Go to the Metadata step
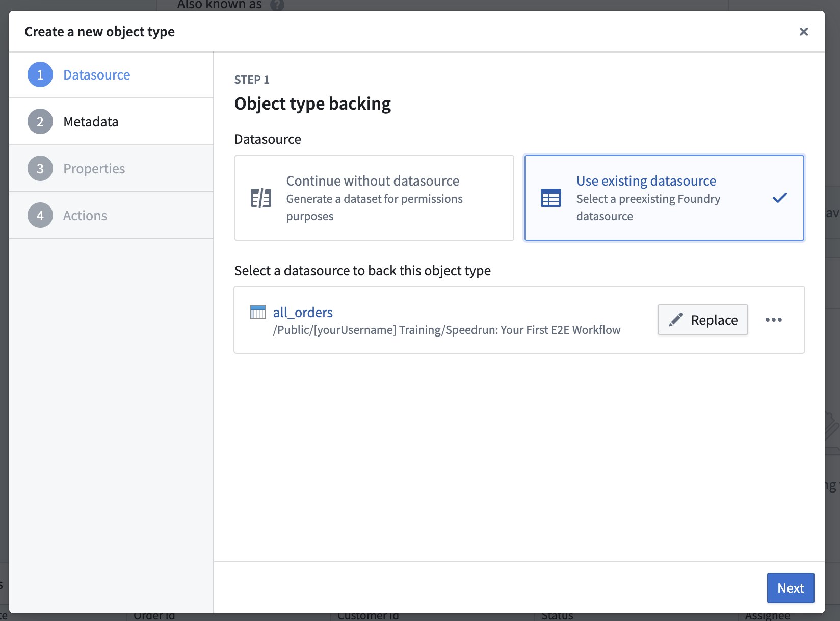 91,122
